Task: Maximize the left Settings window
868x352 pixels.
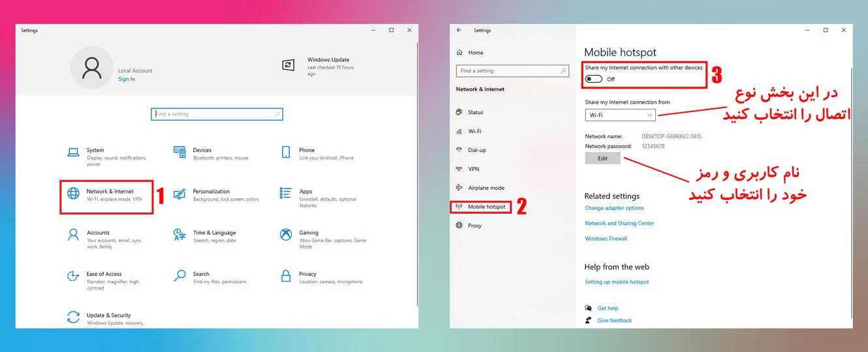Action: tap(391, 30)
